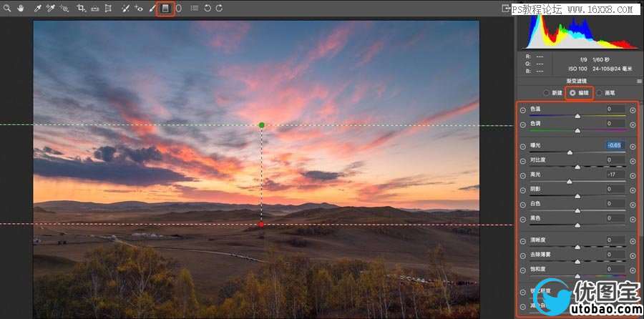
Task: Click the f/9 aperture text
Action: [582, 59]
